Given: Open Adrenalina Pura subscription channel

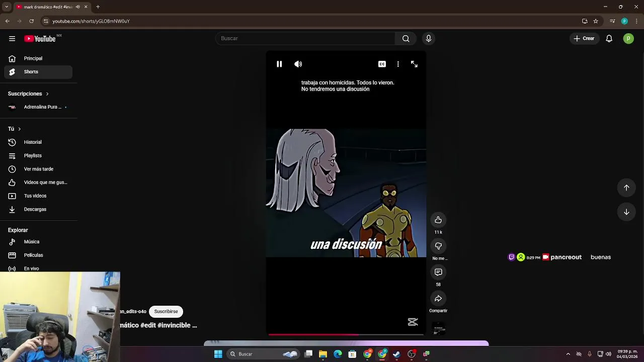Looking at the screenshot, I should (x=38, y=107).
